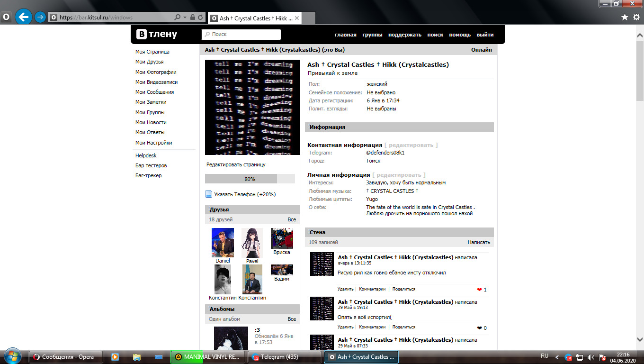This screenshot has width=644, height=364.
Task: Click Поделиться on the Рисую рил post
Action: [404, 289]
